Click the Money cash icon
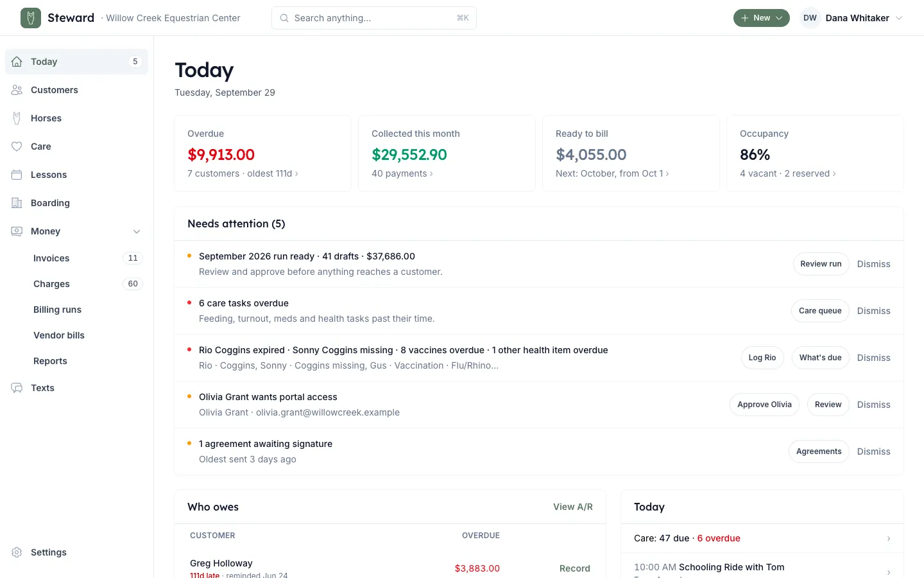Viewport: 924px width, 578px height. (x=17, y=231)
